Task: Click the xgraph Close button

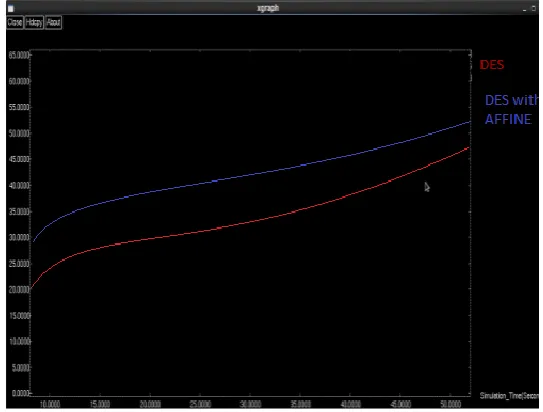Action: [15, 23]
